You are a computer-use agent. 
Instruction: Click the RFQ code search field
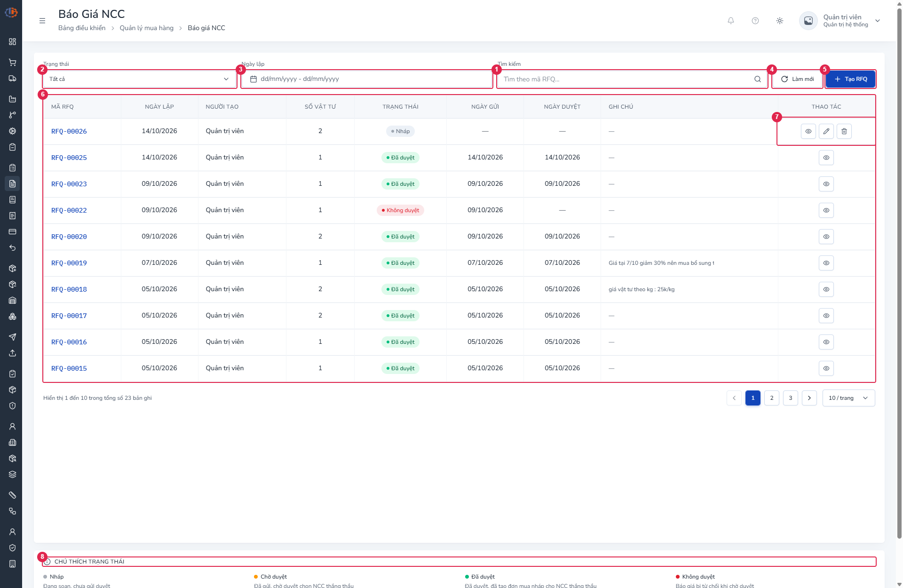632,79
